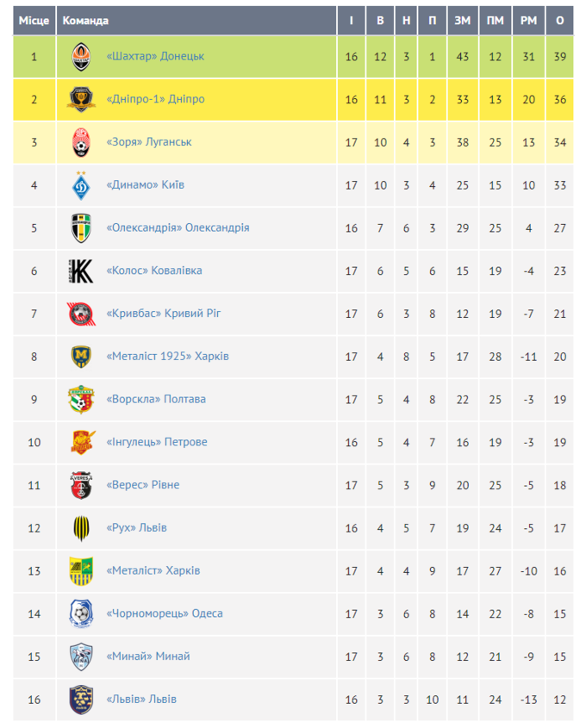
Task: Click the Місце column header
Action: coord(34,21)
